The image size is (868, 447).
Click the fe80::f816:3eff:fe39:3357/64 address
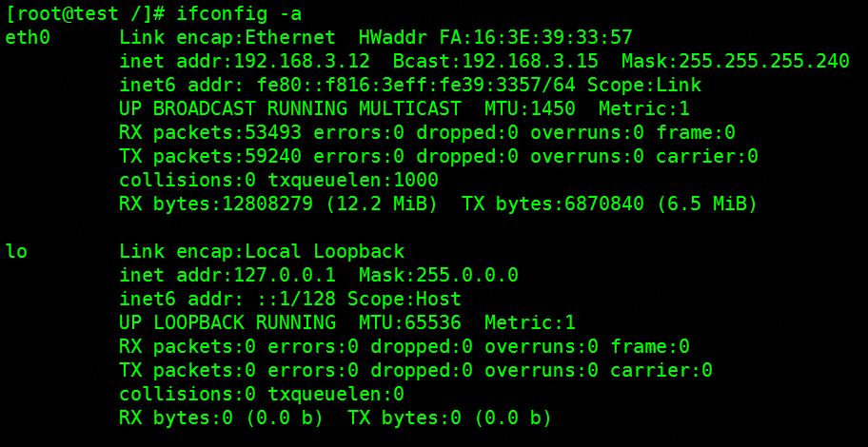416,86
